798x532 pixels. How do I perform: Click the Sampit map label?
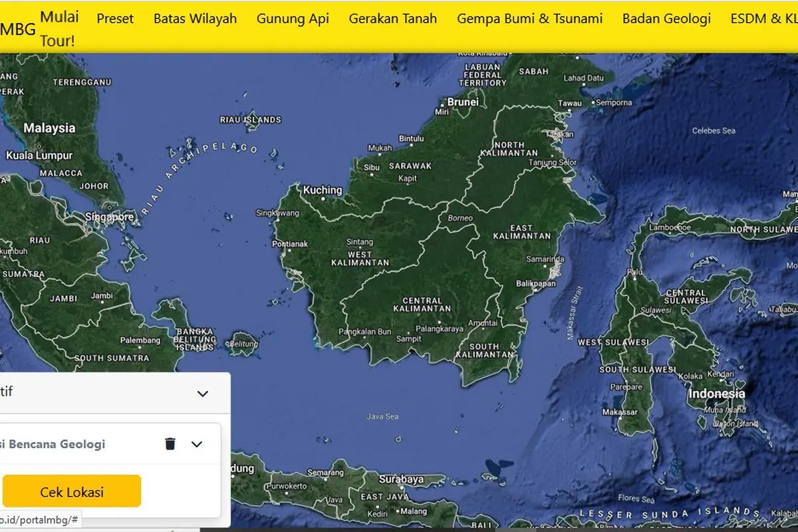click(x=408, y=338)
